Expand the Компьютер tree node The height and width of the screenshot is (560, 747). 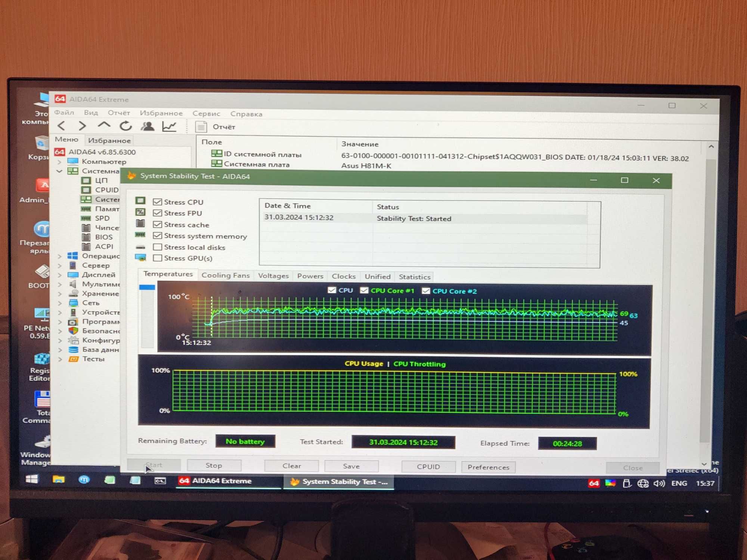pos(59,162)
